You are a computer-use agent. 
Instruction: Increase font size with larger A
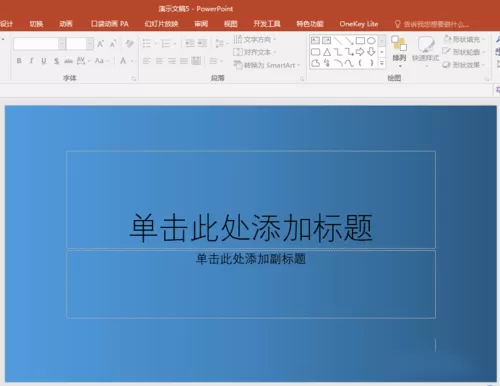pyautogui.click(x=100, y=44)
